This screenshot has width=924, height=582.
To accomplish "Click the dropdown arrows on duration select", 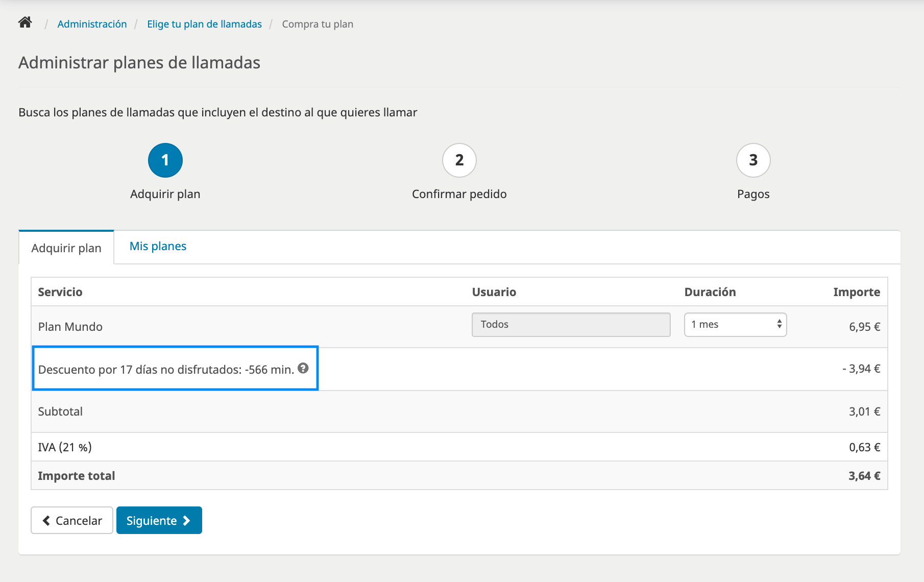I will click(779, 324).
